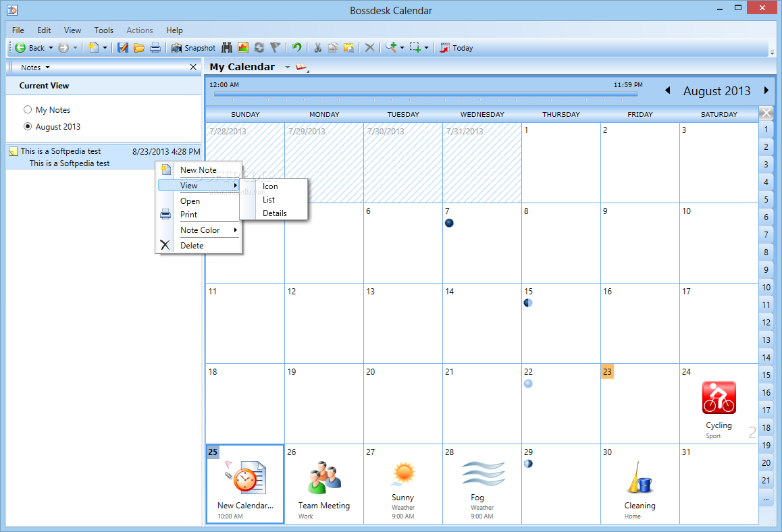Open the Tools menu
The height and width of the screenshot is (532, 782).
coord(104,30)
